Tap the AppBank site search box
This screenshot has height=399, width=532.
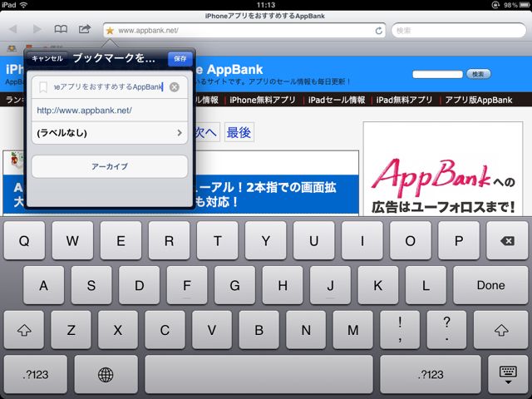pos(437,74)
